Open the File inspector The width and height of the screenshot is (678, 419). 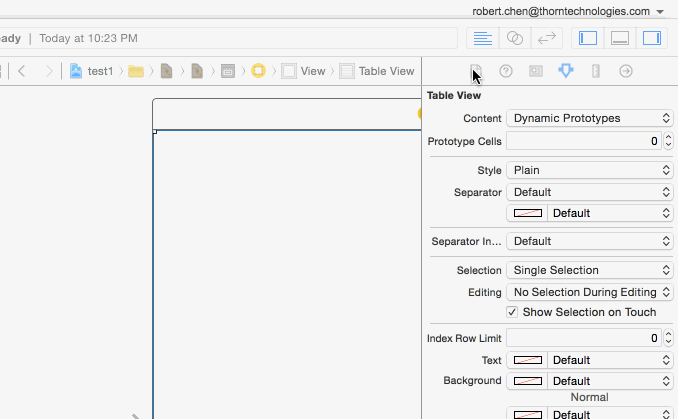[x=476, y=71]
